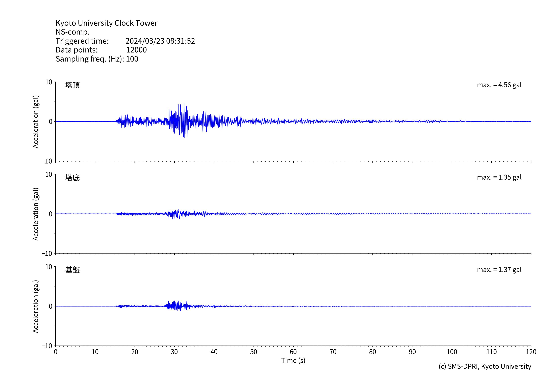Click the NS-comp. component label

pyautogui.click(x=72, y=32)
